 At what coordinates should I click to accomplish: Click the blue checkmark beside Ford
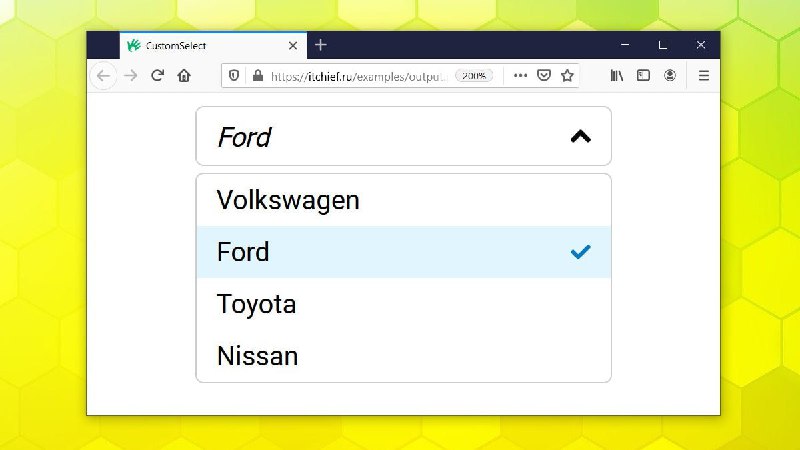click(x=581, y=252)
